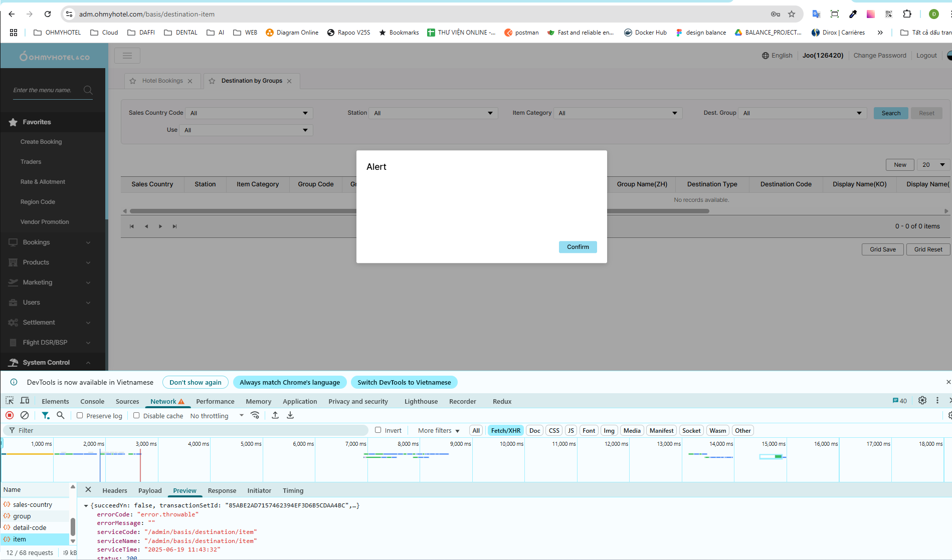Viewport: 952px width, 560px height.
Task: Toggle the DevTools device toolbar icon
Action: 25,401
